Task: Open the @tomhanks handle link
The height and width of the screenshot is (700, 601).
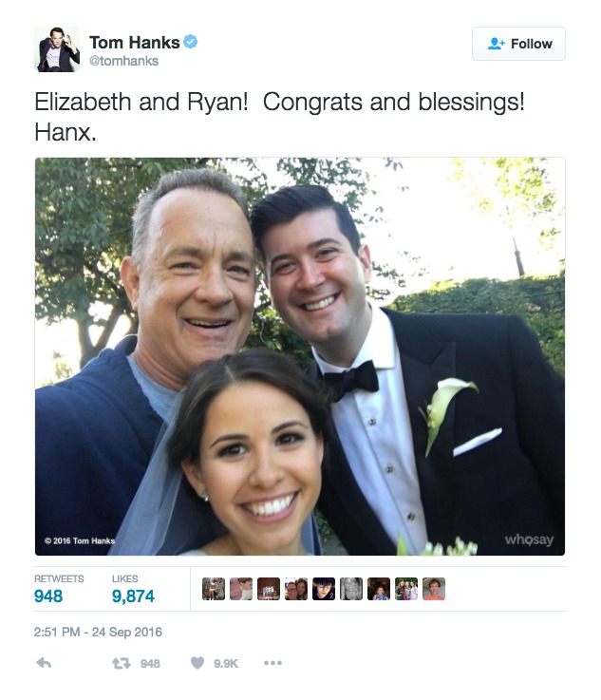Action: pyautogui.click(x=123, y=61)
